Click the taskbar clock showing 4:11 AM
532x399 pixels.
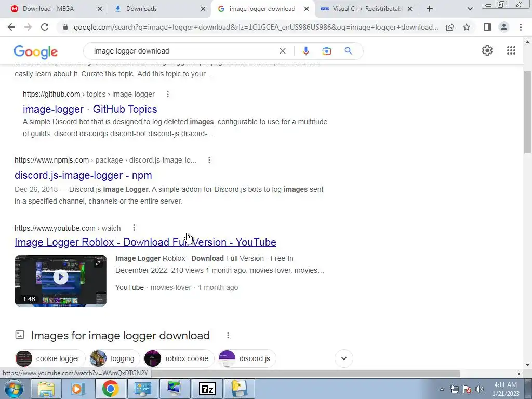(506, 389)
